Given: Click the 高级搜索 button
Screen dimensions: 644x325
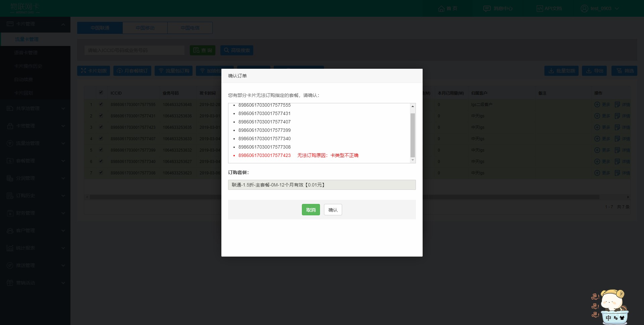Looking at the screenshot, I should (x=237, y=50).
